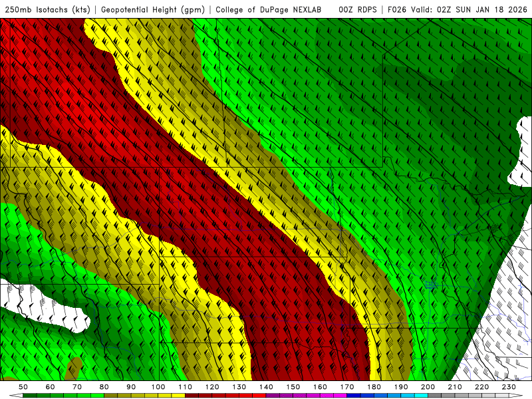The image size is (532, 399).
Task: Click the '250mb Isotachs (kts)' title text
Action: coord(47,10)
